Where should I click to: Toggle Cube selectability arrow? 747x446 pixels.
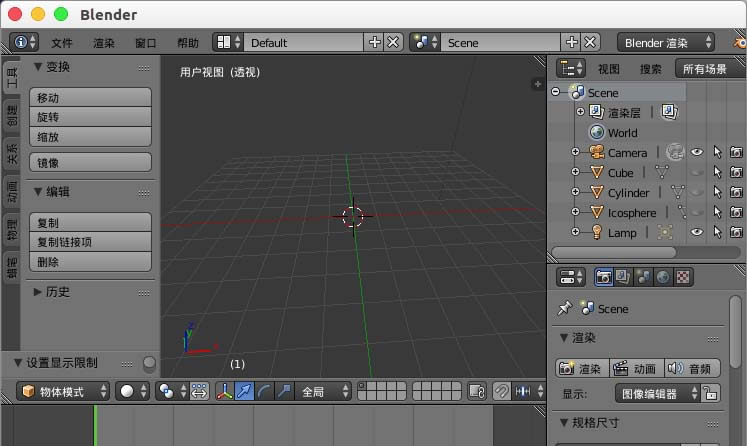click(x=717, y=172)
